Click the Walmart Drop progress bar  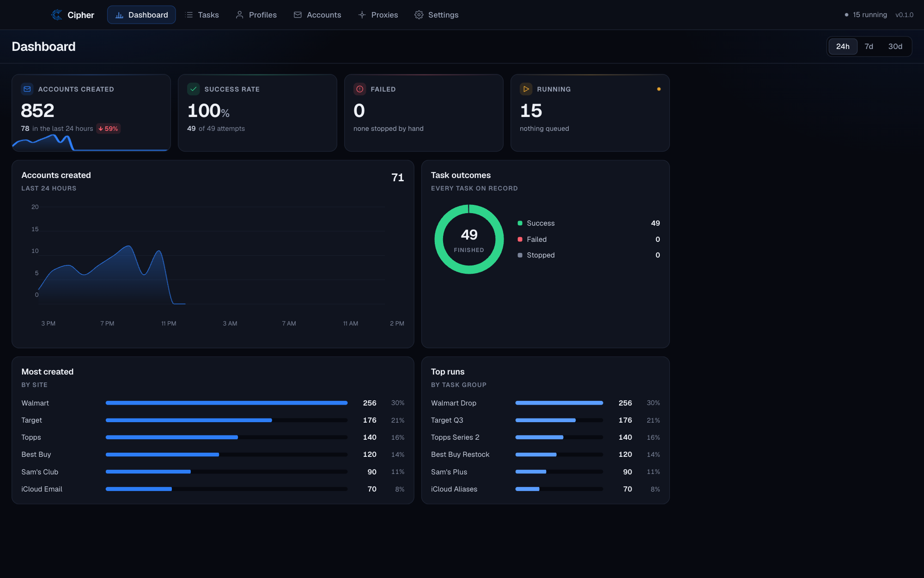click(x=559, y=403)
